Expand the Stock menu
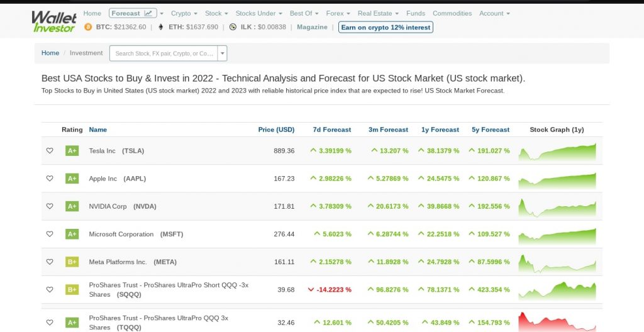Image resolution: width=644 pixels, height=332 pixels. point(216,13)
